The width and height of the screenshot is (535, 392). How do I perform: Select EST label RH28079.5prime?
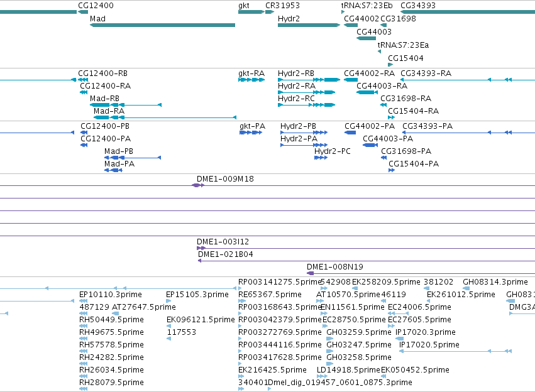coord(111,383)
